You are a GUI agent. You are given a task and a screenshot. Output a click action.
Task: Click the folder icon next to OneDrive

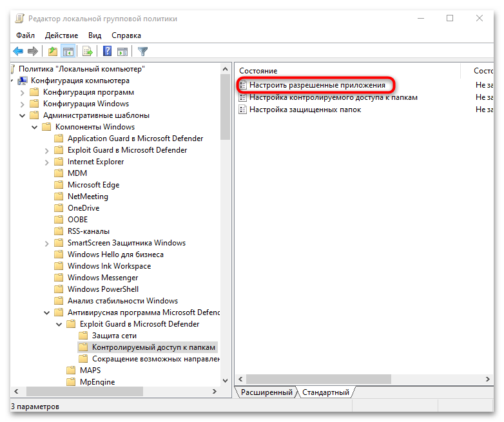point(59,208)
